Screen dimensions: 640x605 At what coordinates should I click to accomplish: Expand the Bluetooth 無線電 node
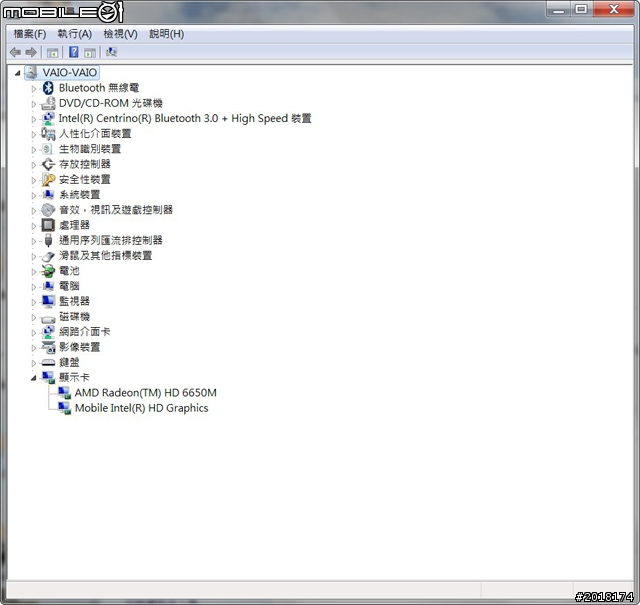34,88
